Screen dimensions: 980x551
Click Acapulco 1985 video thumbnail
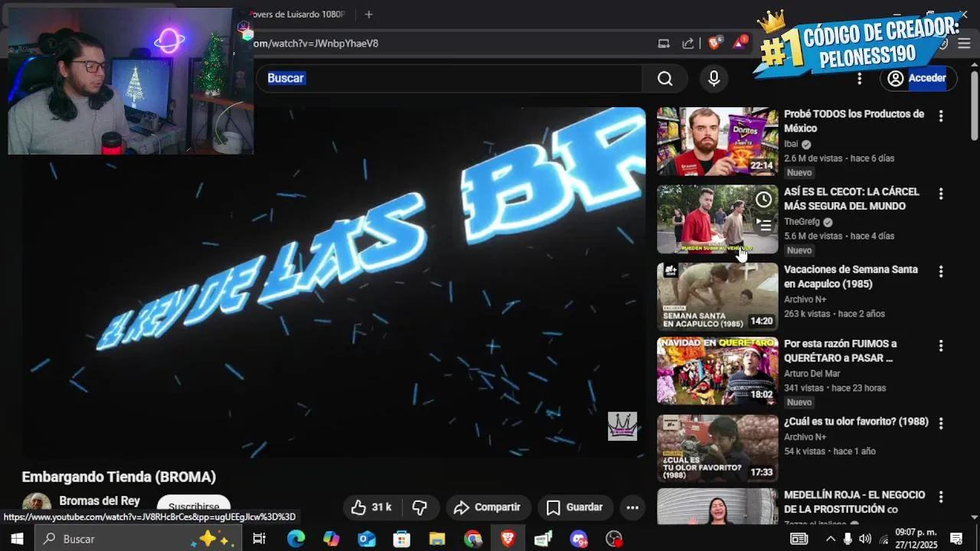(717, 297)
